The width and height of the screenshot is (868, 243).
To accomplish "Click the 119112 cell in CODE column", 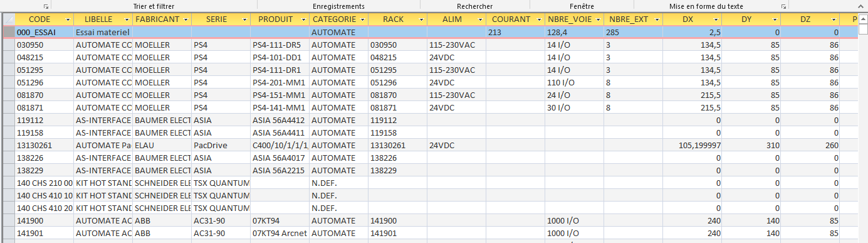I will coord(44,120).
